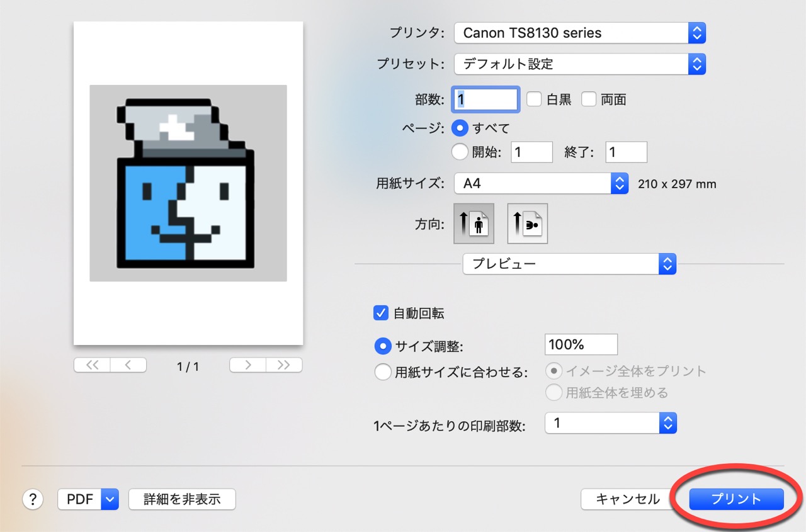806x532 pixels.
Task: Select 用紙サイズに合わせる radio button
Action: point(382,372)
